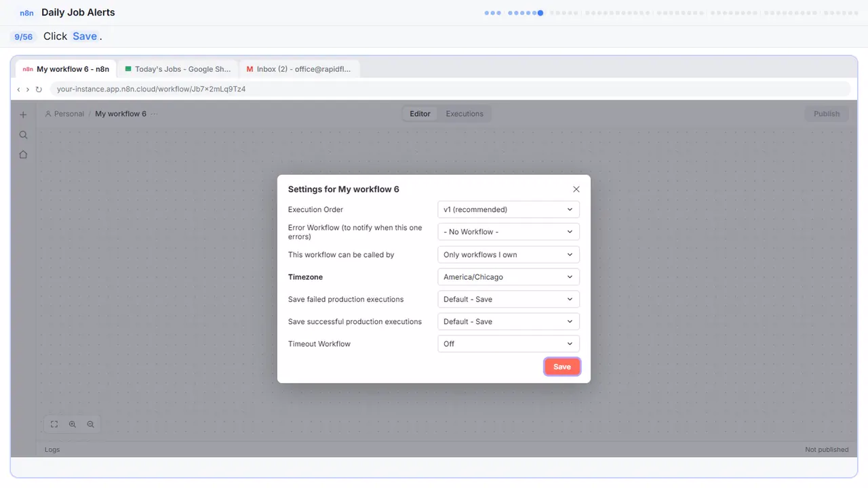Open the Timeout Workflow dropdown
Viewport: 868px width, 488px height.
tap(509, 344)
